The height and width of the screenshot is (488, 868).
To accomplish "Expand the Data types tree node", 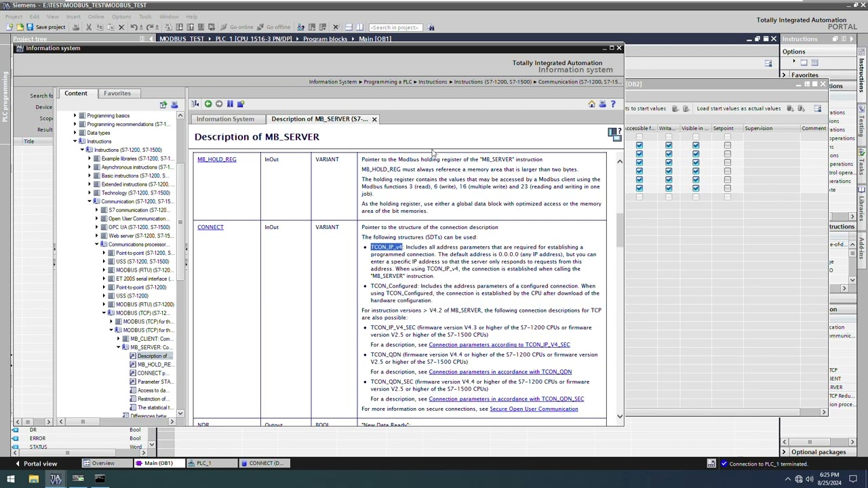I will pos(75,133).
